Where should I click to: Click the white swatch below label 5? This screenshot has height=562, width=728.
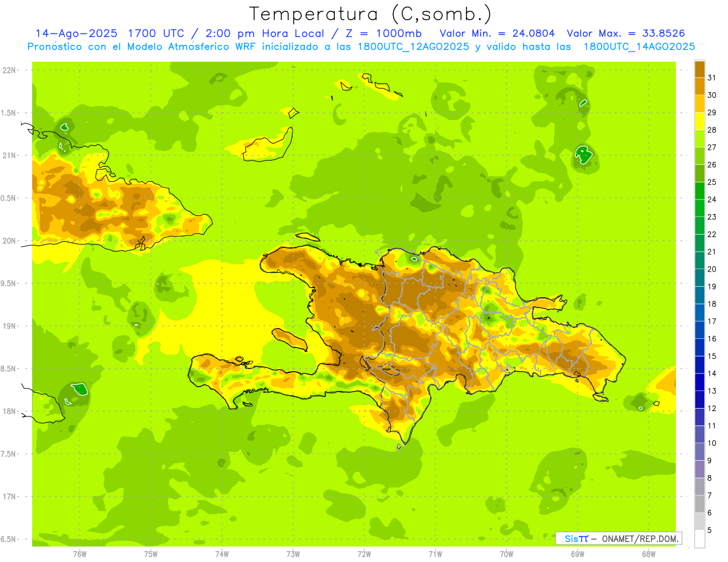click(x=699, y=539)
